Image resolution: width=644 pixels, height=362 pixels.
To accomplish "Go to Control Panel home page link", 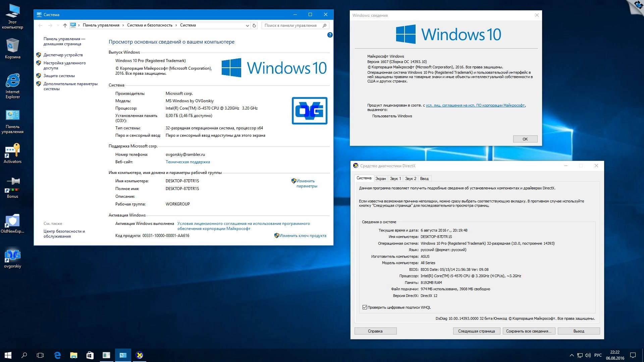I will click(64, 41).
